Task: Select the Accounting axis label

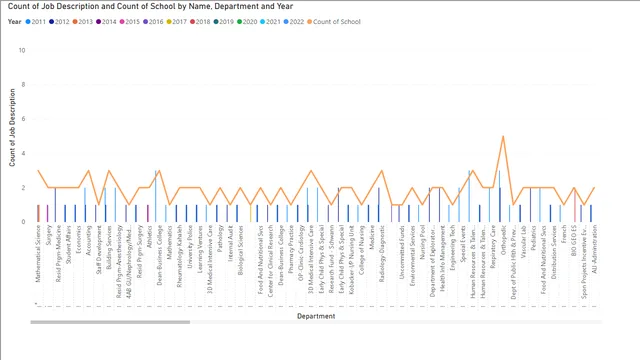Action: coord(89,240)
